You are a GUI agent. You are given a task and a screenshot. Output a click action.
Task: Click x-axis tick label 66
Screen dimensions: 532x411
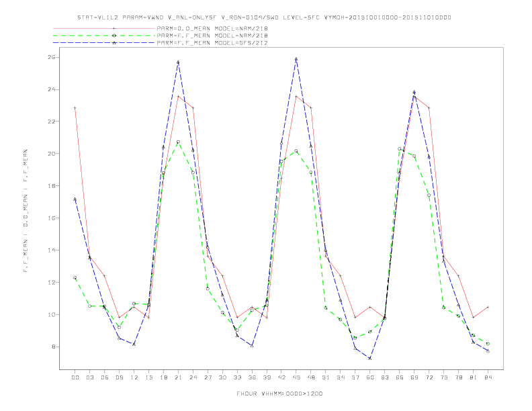click(x=400, y=377)
